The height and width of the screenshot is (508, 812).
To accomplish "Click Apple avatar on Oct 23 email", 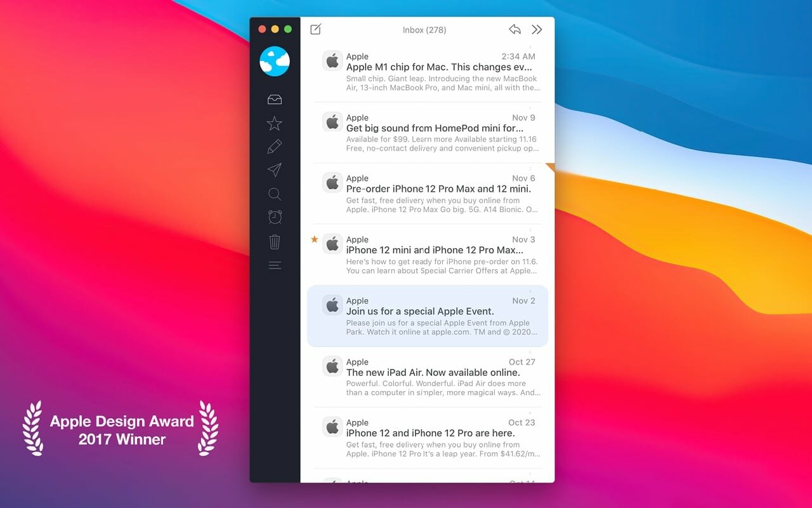I will pyautogui.click(x=332, y=427).
